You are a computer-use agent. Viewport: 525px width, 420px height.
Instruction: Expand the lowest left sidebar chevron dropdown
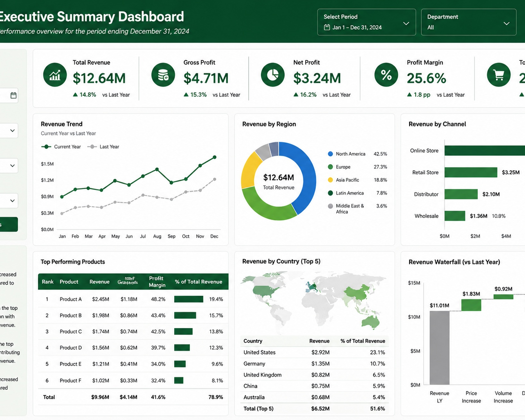[x=12, y=201]
